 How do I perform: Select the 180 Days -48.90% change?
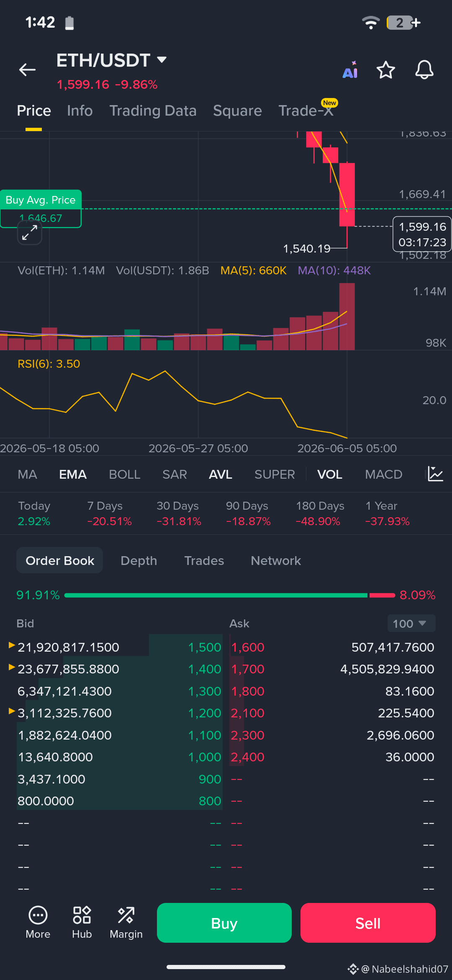(x=320, y=513)
